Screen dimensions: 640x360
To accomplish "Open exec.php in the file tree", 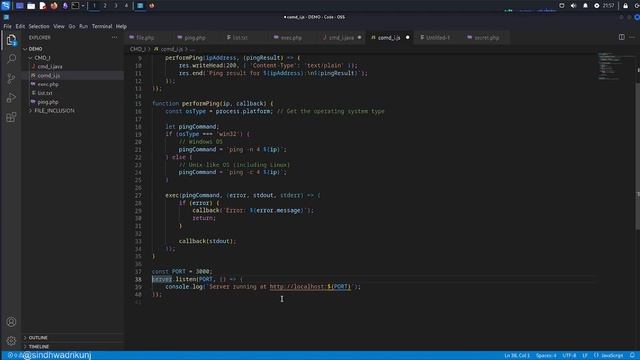I will (x=48, y=84).
